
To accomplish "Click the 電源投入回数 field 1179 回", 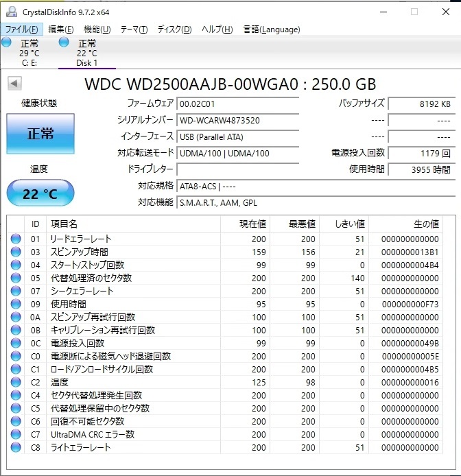I will (422, 154).
